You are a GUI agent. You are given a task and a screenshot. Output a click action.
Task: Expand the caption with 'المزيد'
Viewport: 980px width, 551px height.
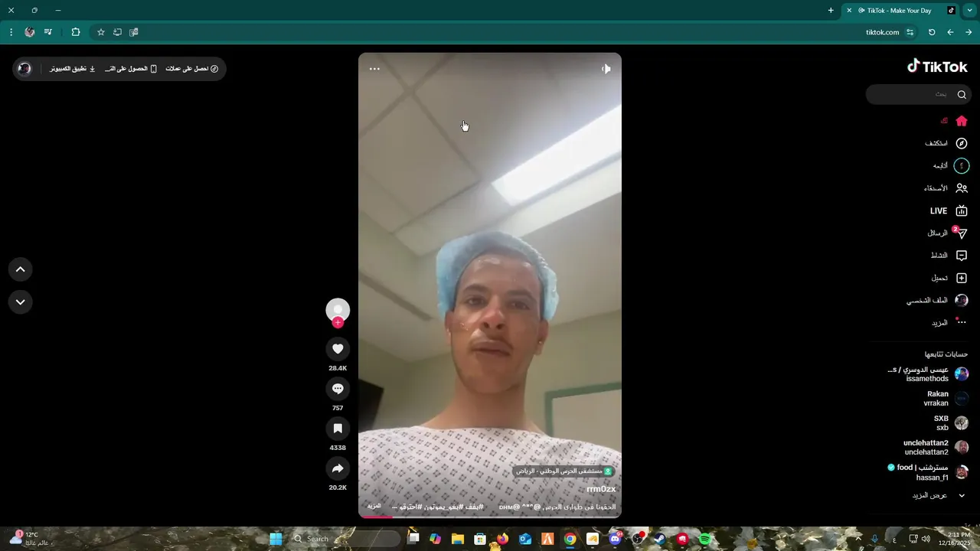click(374, 507)
